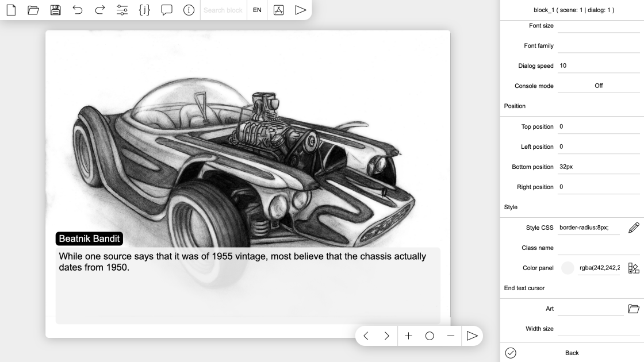Click the New file icon
This screenshot has width=644, height=362.
tap(11, 10)
